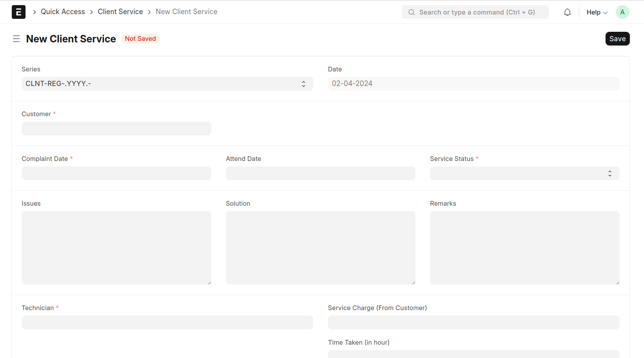Open the notifications bell
644x358 pixels.
click(567, 12)
